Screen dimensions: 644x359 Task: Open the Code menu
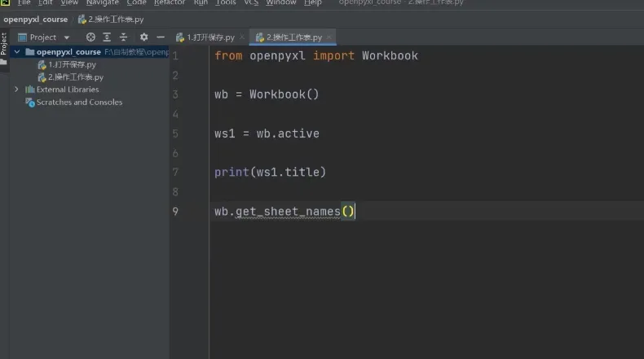coord(136,2)
